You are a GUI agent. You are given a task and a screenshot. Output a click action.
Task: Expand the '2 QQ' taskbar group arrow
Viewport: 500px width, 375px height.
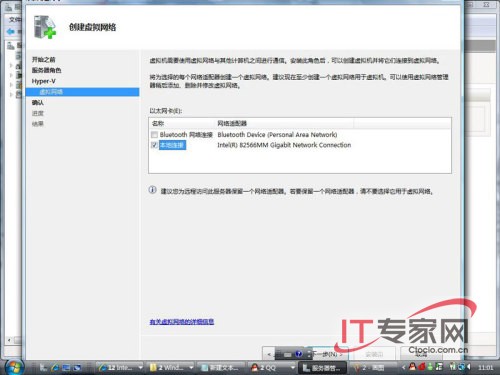click(293, 367)
